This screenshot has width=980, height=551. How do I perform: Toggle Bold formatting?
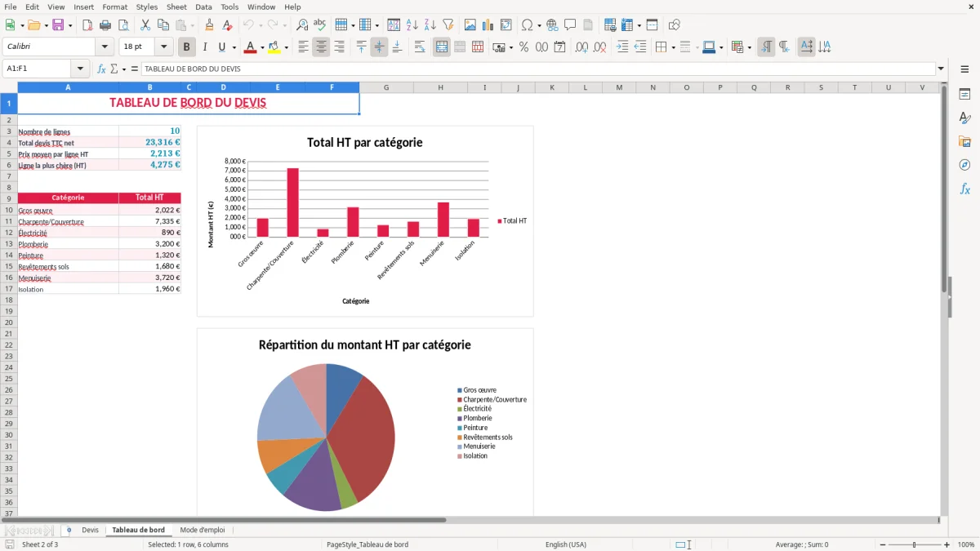(187, 47)
